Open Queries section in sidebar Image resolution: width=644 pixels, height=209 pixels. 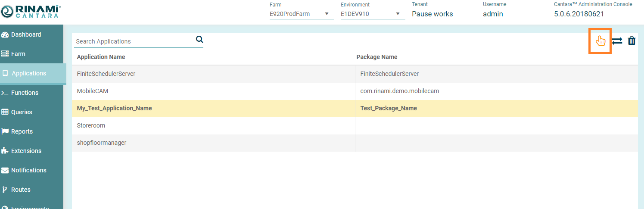pyautogui.click(x=22, y=112)
